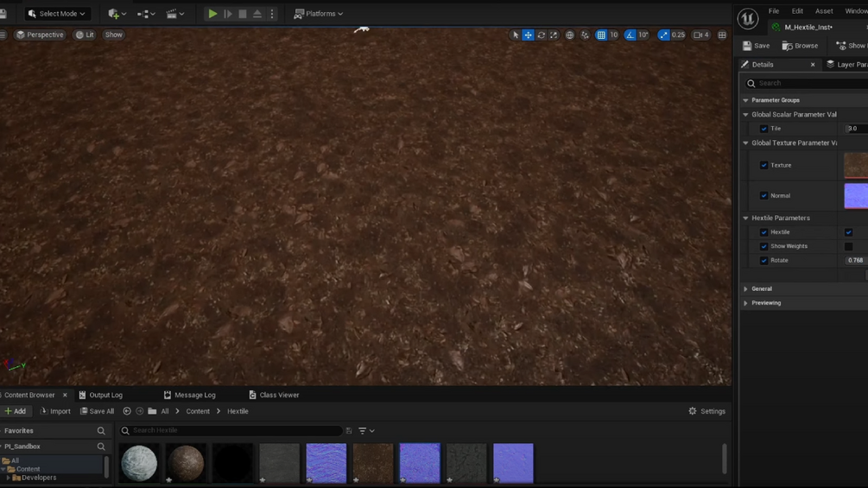Switch to the Output Log tab
868x488 pixels.
click(x=101, y=395)
